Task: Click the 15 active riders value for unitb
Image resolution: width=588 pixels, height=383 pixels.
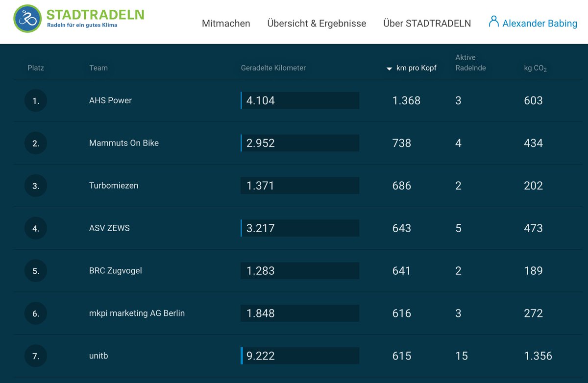Action: click(x=462, y=356)
